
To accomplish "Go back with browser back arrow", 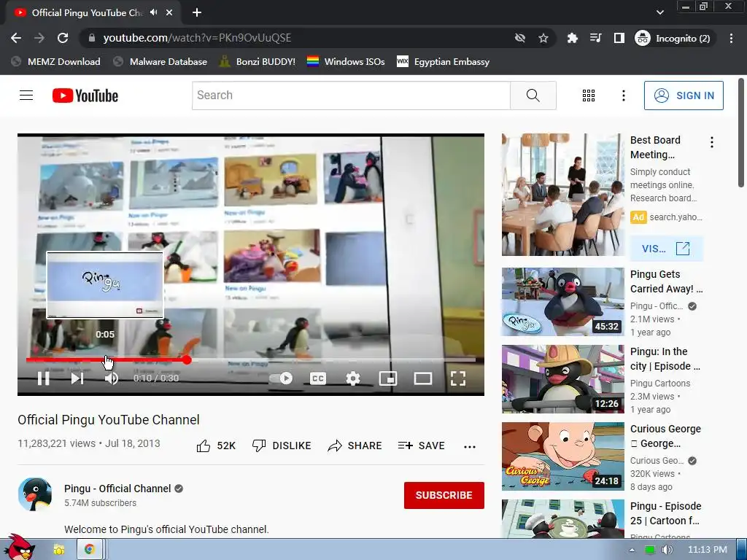I will [16, 38].
